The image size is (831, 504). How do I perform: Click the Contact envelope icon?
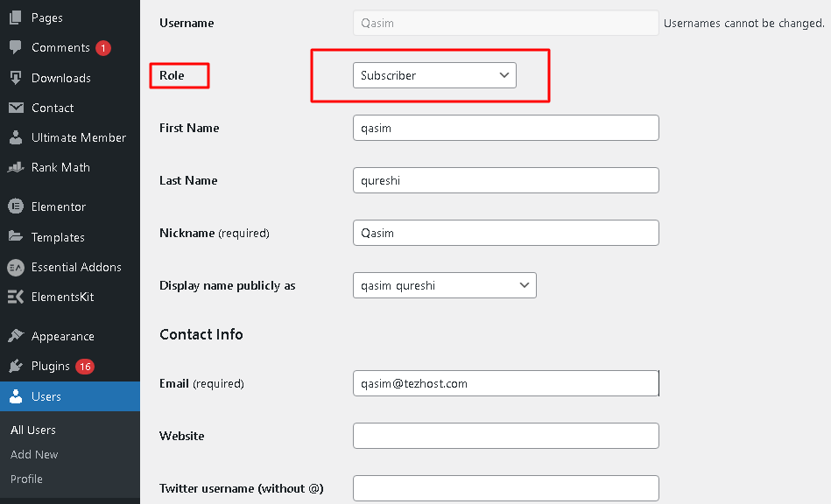click(16, 108)
